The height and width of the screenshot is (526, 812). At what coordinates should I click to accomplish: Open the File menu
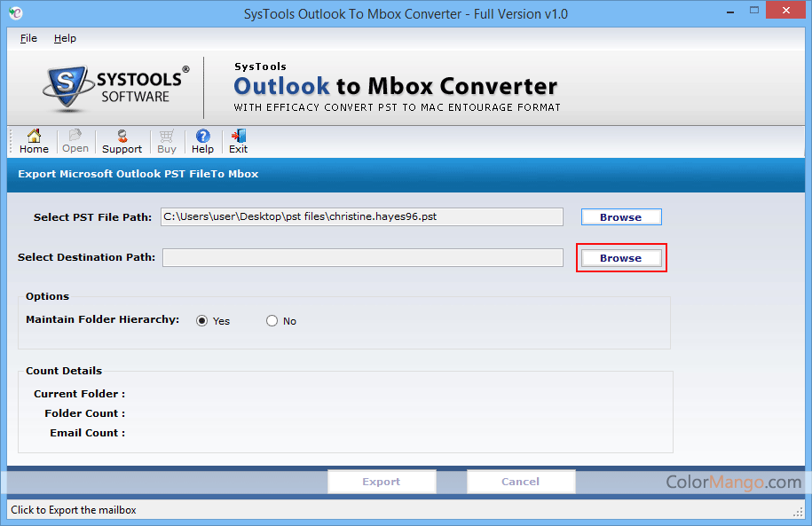point(28,38)
